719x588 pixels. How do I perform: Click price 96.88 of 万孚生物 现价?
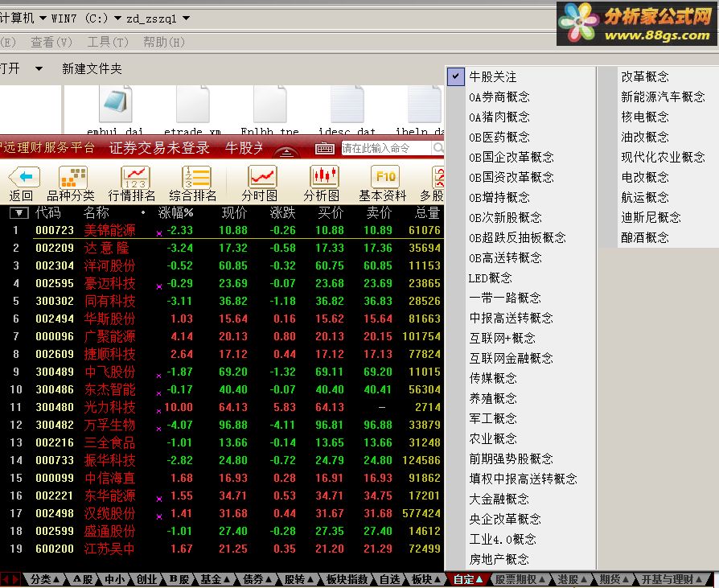click(233, 425)
